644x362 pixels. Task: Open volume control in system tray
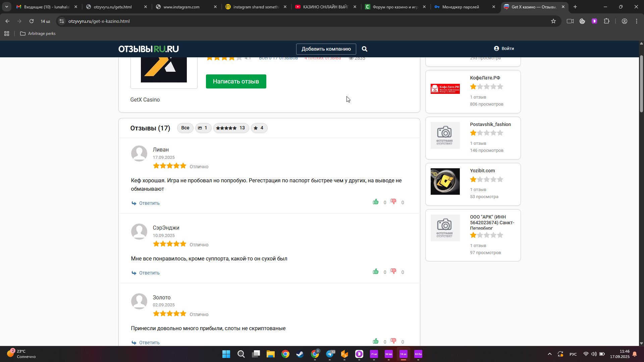tap(594, 354)
